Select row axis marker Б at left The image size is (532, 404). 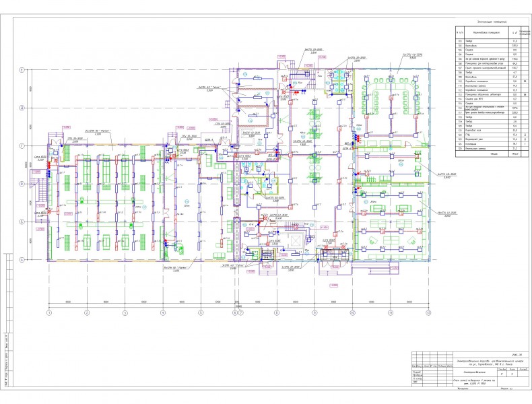(x=23, y=222)
